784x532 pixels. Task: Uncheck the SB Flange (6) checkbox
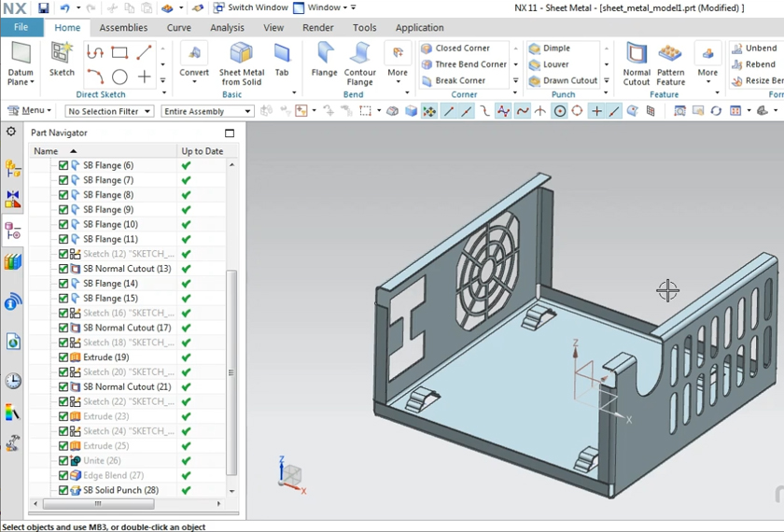[x=63, y=165]
